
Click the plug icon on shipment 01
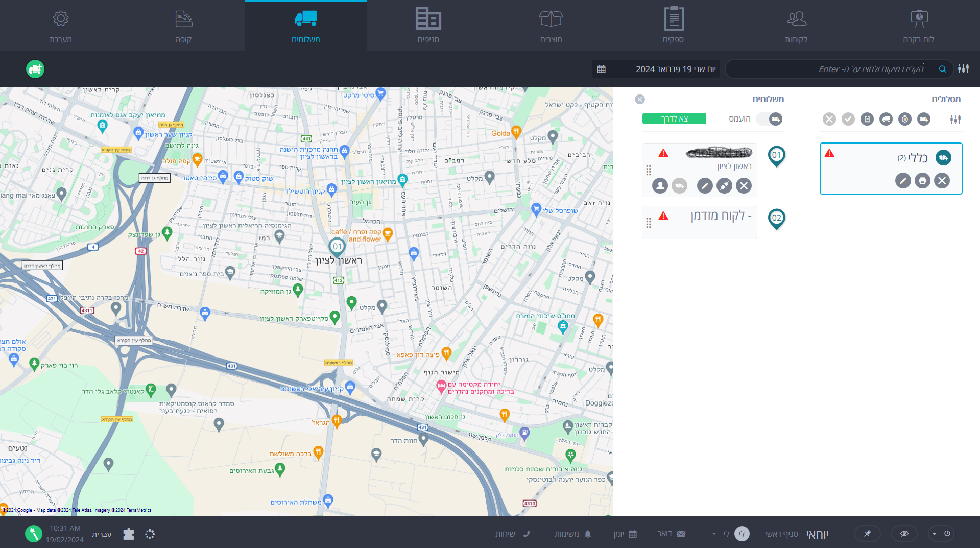(724, 185)
